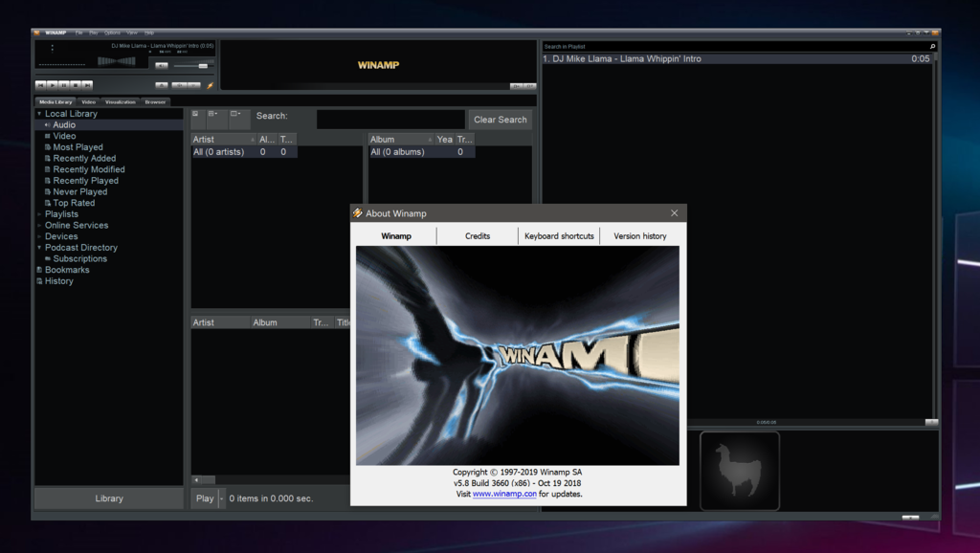Adjust the volume slider
This screenshot has width=980, height=553.
click(203, 66)
